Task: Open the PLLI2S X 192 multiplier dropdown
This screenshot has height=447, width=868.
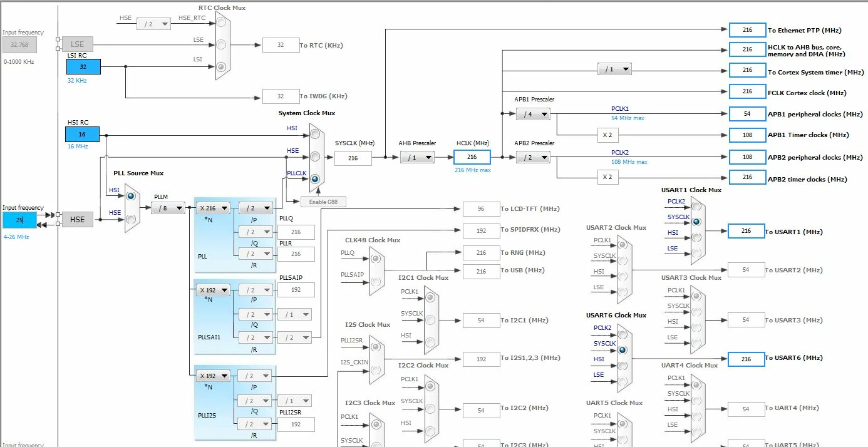Action: pos(213,376)
